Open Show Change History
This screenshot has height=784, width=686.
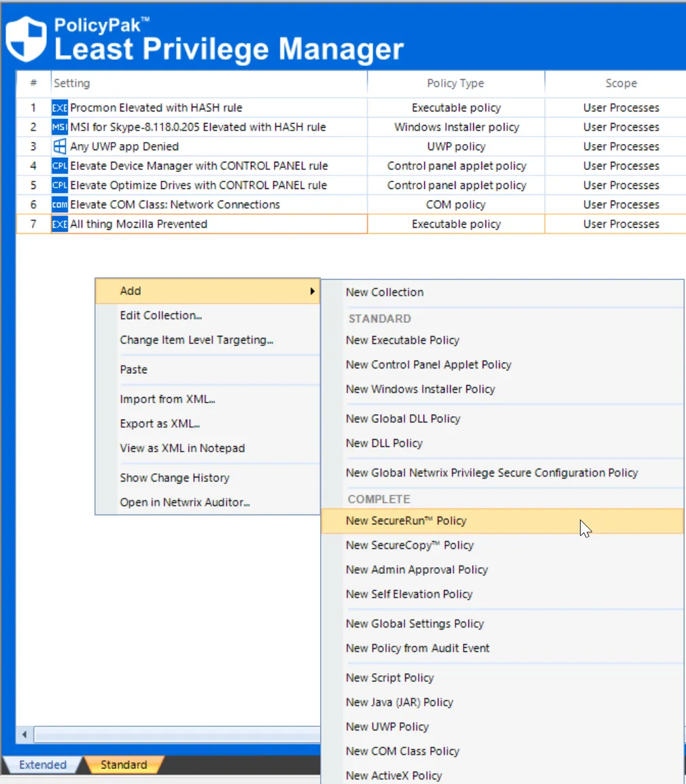click(175, 478)
